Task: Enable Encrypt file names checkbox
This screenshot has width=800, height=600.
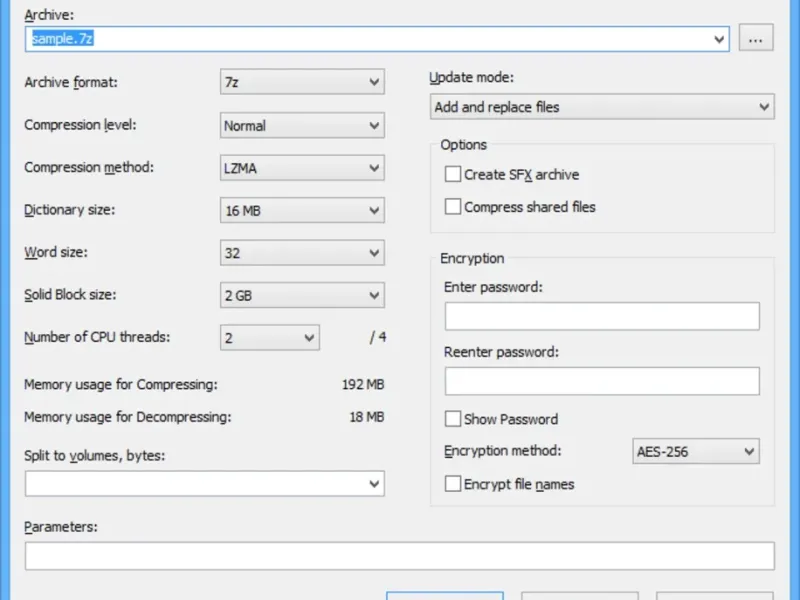Action: [x=454, y=484]
